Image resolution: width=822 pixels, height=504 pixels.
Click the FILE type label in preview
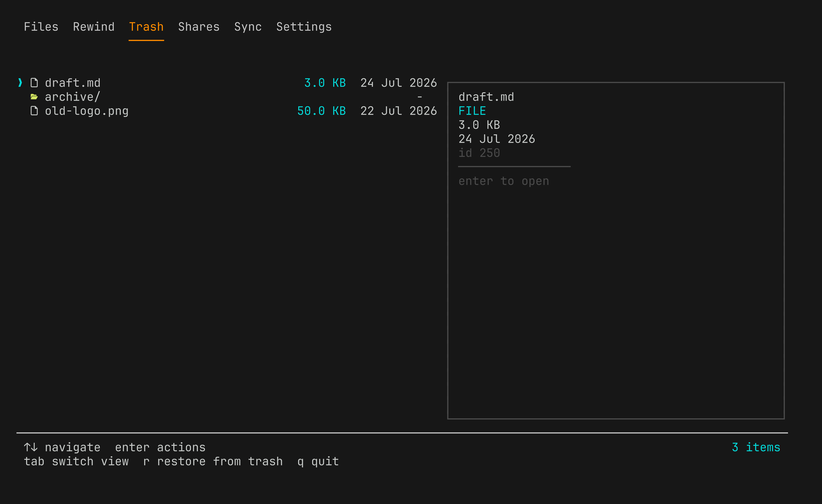coord(472,111)
